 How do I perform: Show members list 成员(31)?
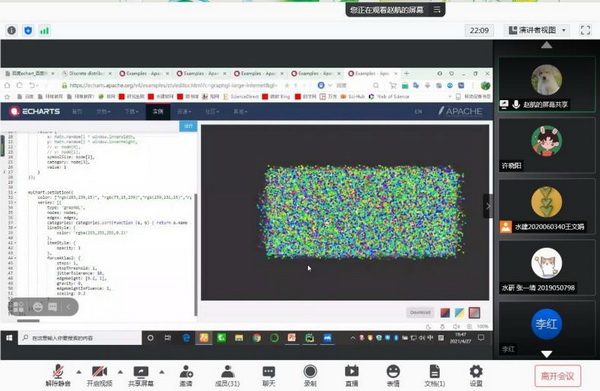point(227,376)
